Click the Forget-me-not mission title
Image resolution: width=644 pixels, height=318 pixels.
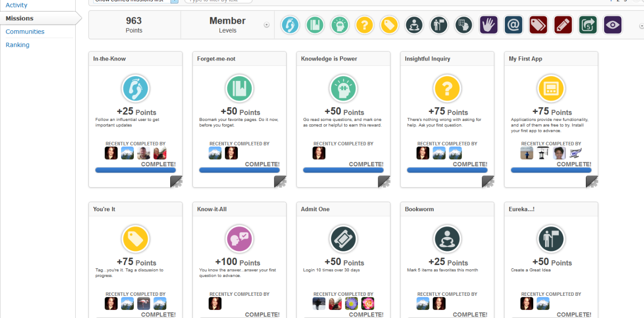point(216,59)
